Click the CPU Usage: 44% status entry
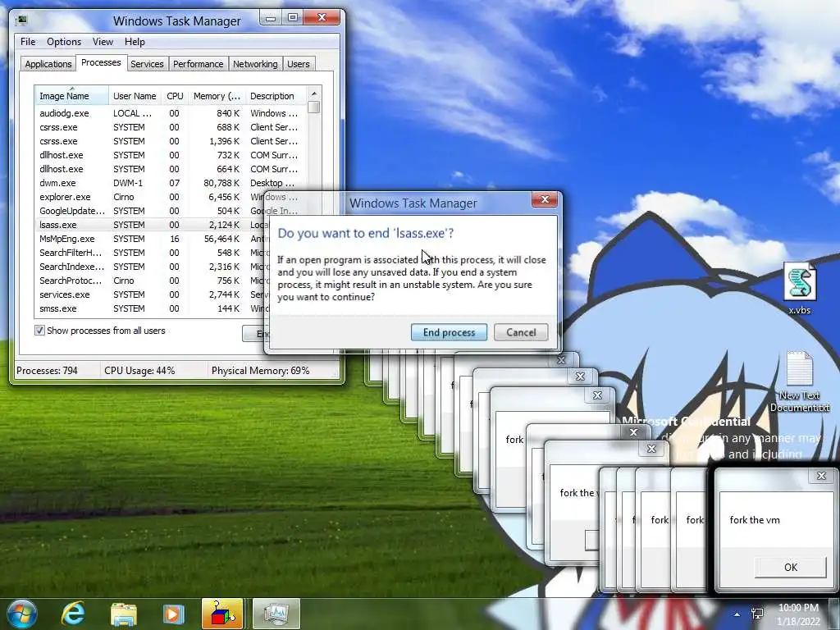The width and height of the screenshot is (840, 630). click(x=139, y=371)
